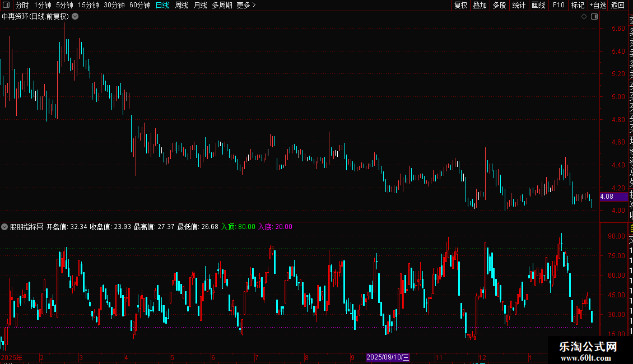Image resolution: width=633 pixels, height=364 pixels.
Task: Click the 90.00 indicator axis label
Action: click(x=616, y=236)
